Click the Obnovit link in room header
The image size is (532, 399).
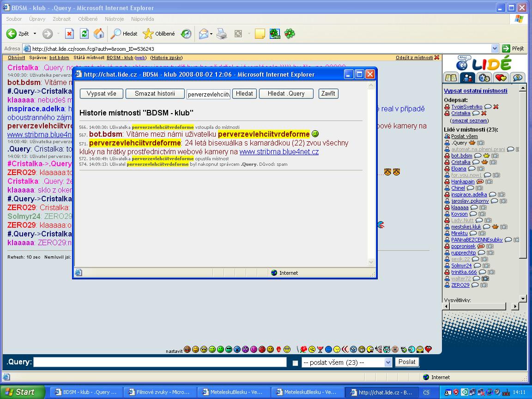tap(16, 58)
